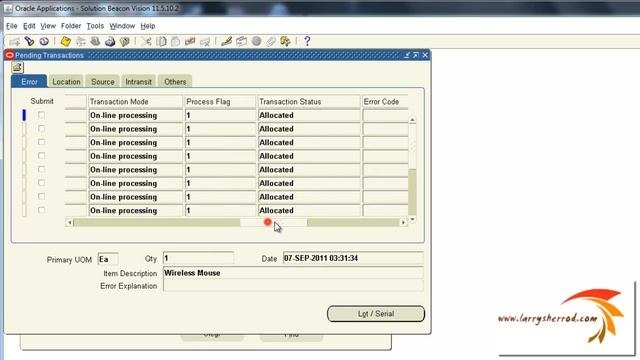
Task: Click the Primary UOM field showing Ea
Action: 108,259
